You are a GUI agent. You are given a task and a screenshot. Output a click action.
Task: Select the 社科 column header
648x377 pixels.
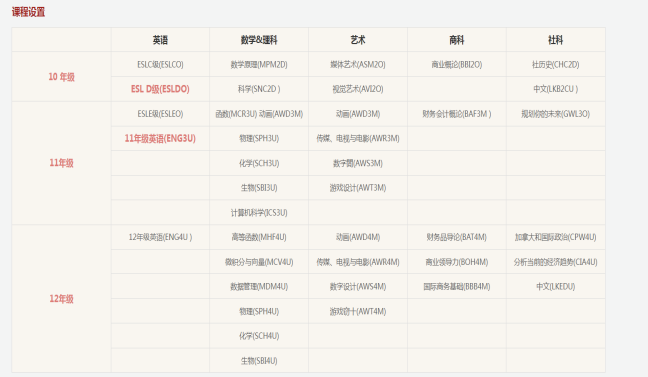click(x=556, y=40)
